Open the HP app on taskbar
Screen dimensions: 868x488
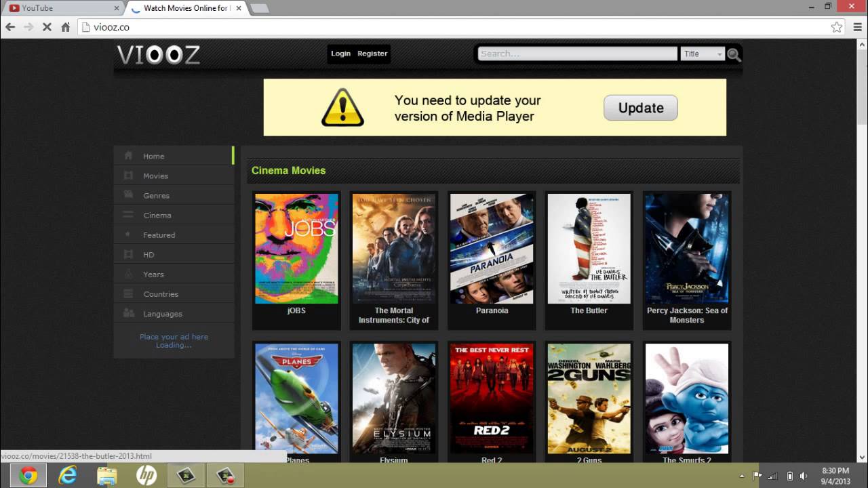[x=146, y=476]
